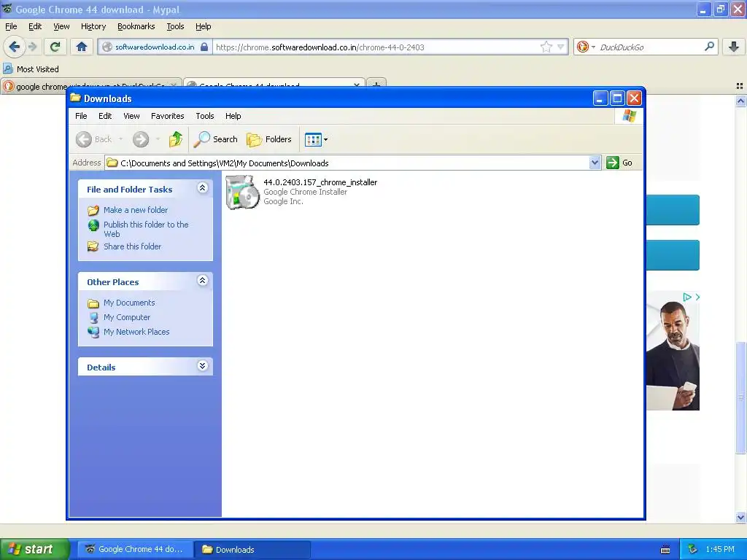Toggle the Explorer Folders pane
This screenshot has width=747, height=560.
click(x=269, y=139)
